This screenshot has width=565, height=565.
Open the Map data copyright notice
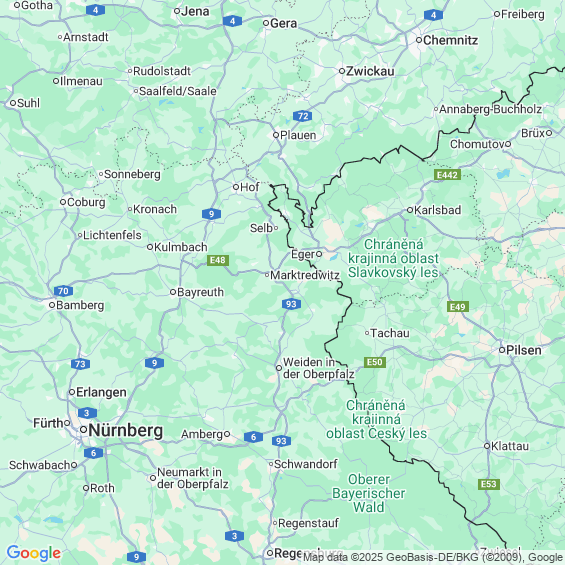click(433, 557)
